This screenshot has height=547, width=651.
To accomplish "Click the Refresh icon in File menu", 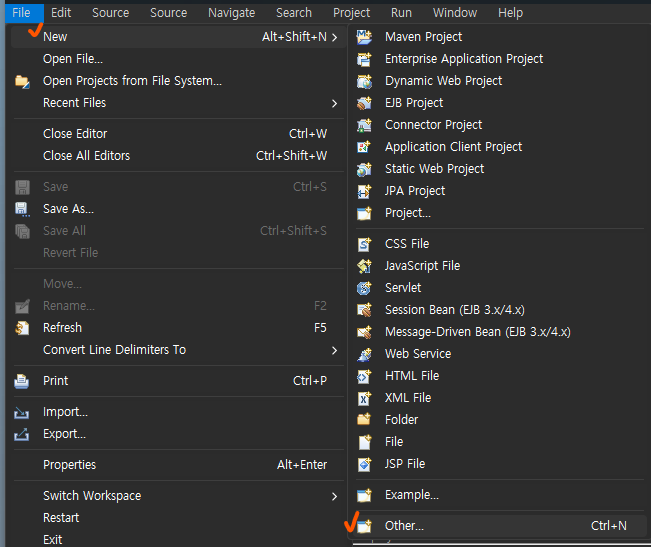I will click(x=22, y=328).
